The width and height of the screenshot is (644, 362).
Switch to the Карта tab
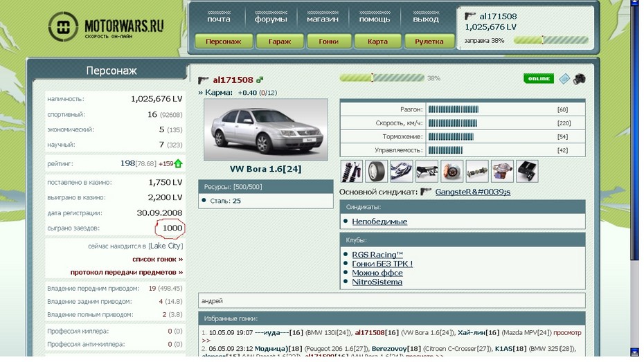click(x=377, y=42)
